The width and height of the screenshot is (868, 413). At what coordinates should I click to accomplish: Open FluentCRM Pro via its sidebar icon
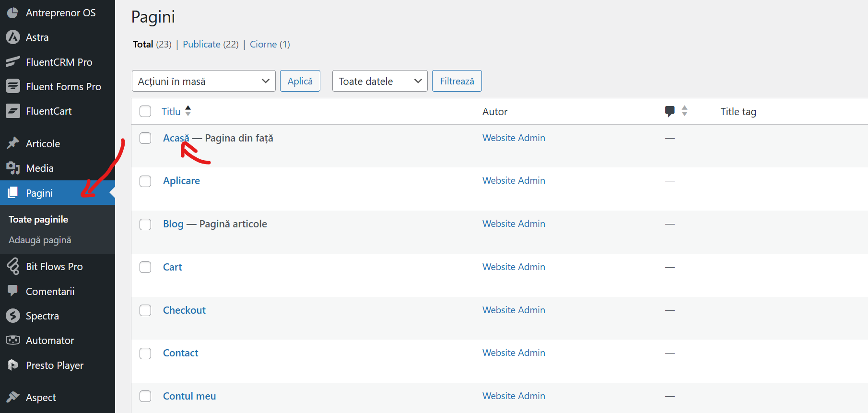coord(13,62)
